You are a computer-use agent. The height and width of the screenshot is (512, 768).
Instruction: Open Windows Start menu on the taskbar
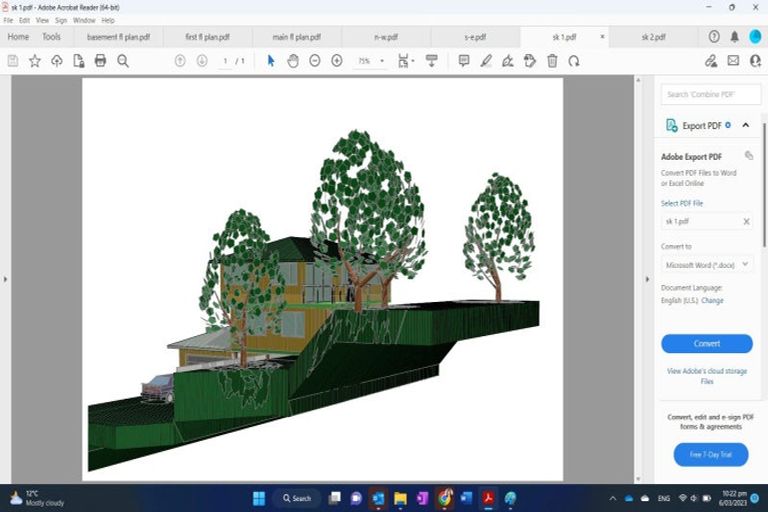pyautogui.click(x=258, y=498)
